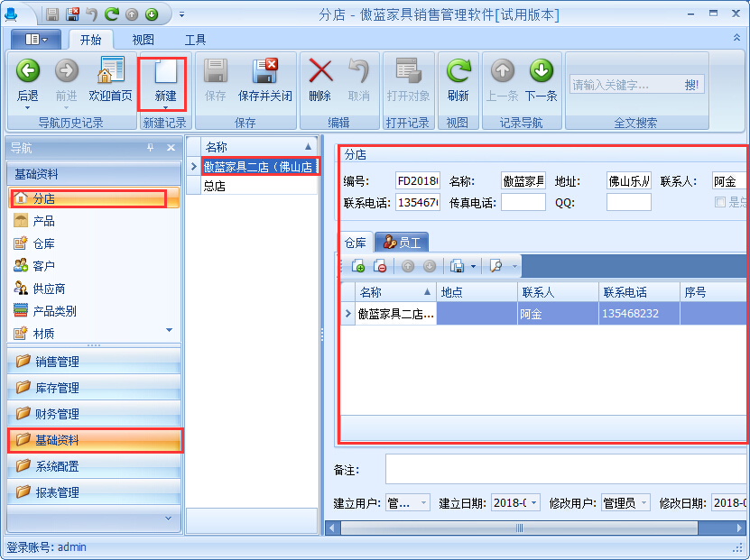Click the 删除 red X delete icon
This screenshot has height=560, width=750.
coord(319,71)
